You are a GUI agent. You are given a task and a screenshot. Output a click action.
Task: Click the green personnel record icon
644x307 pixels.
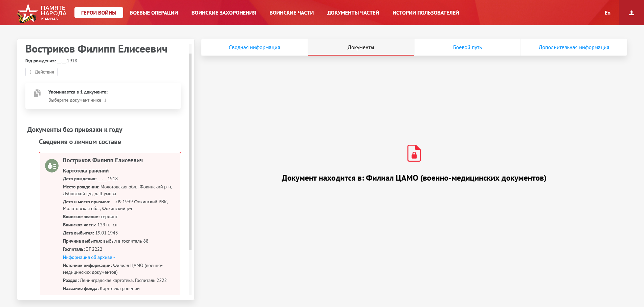(x=52, y=166)
